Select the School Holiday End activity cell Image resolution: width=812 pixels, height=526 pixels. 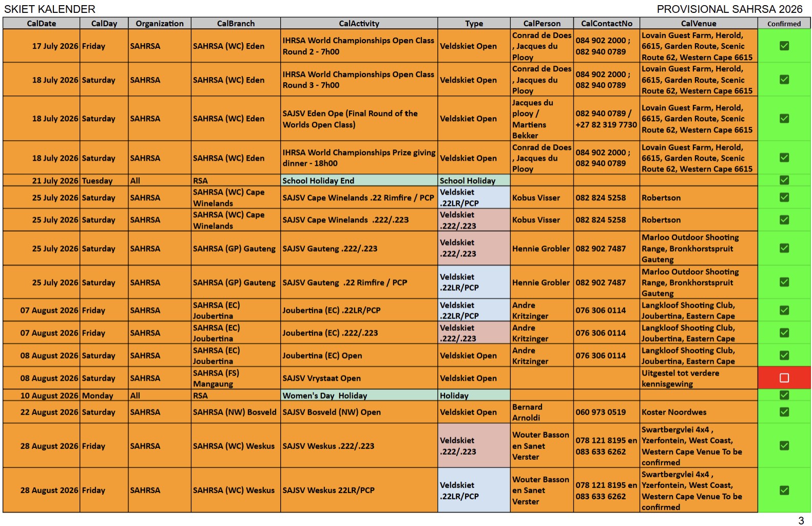coord(359,180)
